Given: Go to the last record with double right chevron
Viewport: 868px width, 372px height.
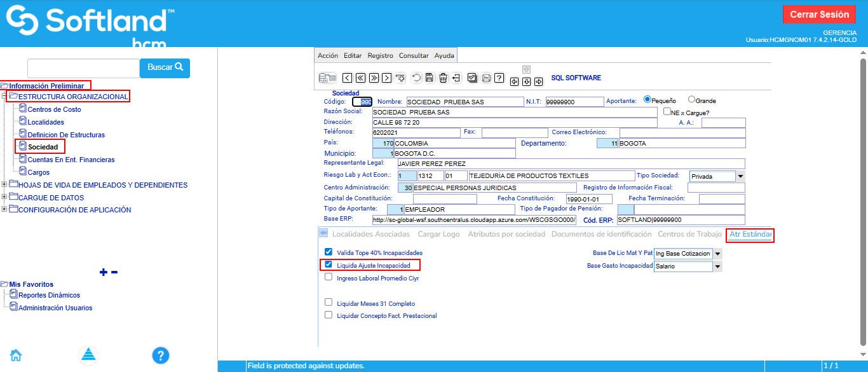Looking at the screenshot, I should (374, 78).
